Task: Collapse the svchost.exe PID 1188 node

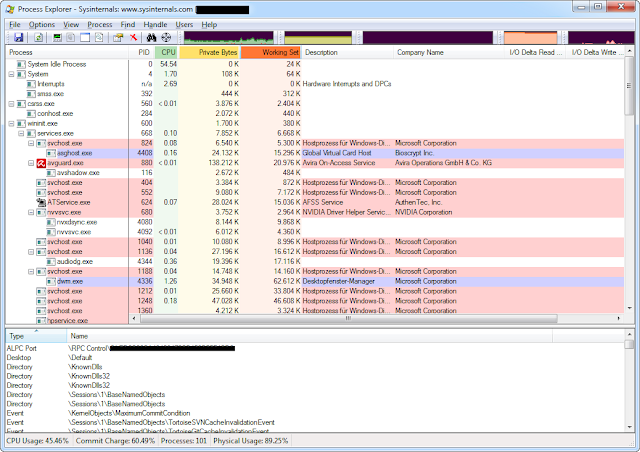Action: point(31,272)
